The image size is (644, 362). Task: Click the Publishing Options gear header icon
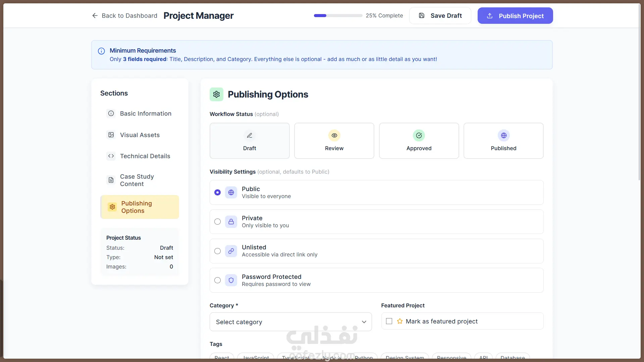216,95
